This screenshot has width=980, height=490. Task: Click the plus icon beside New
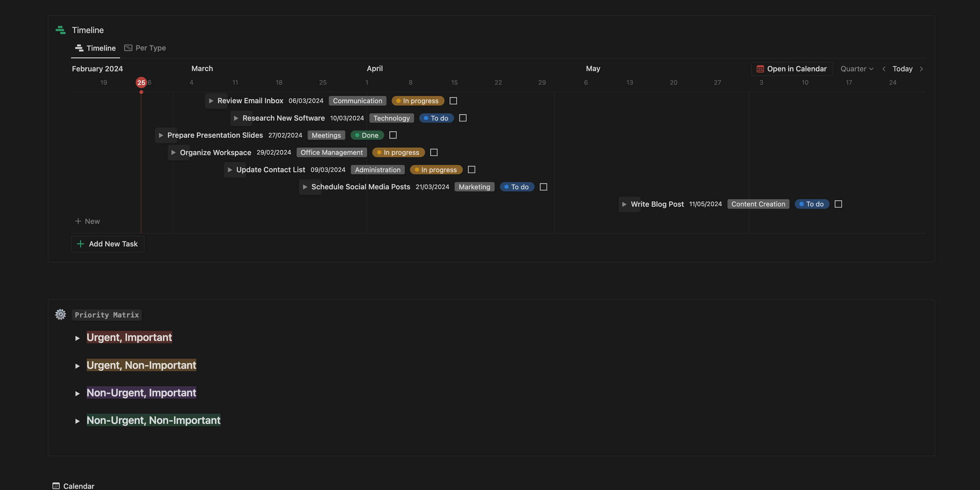click(78, 221)
